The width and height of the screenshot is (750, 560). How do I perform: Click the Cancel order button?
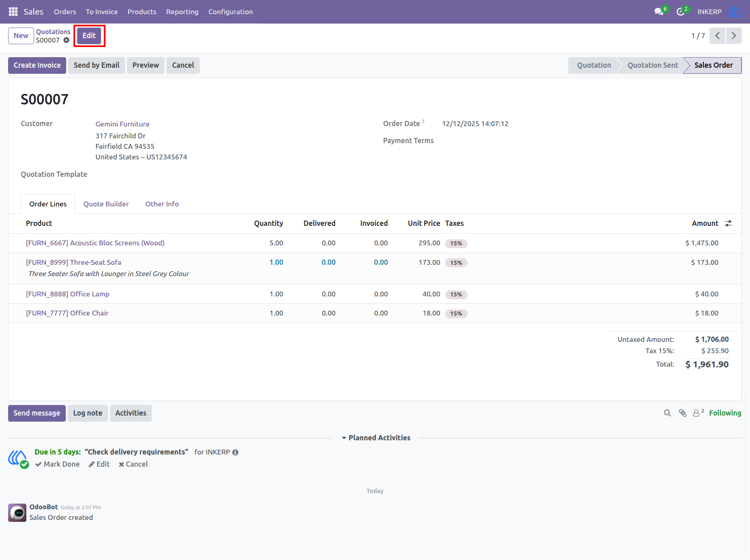[x=183, y=65]
